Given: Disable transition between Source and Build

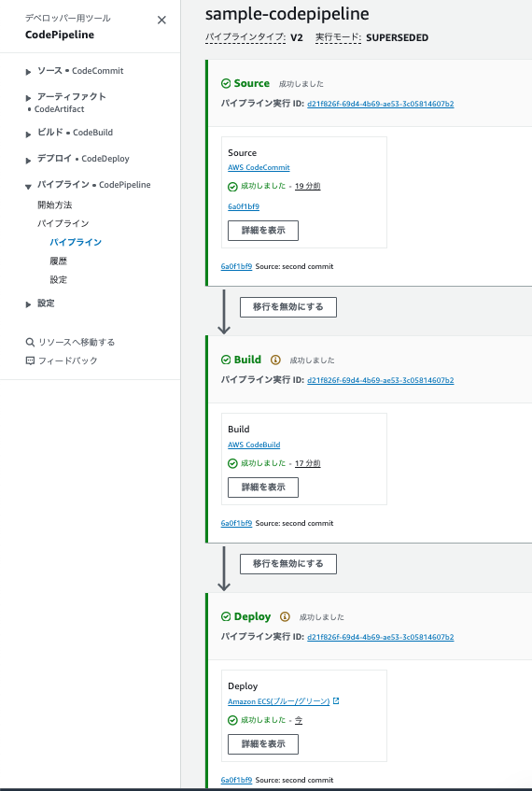Looking at the screenshot, I should tap(288, 306).
